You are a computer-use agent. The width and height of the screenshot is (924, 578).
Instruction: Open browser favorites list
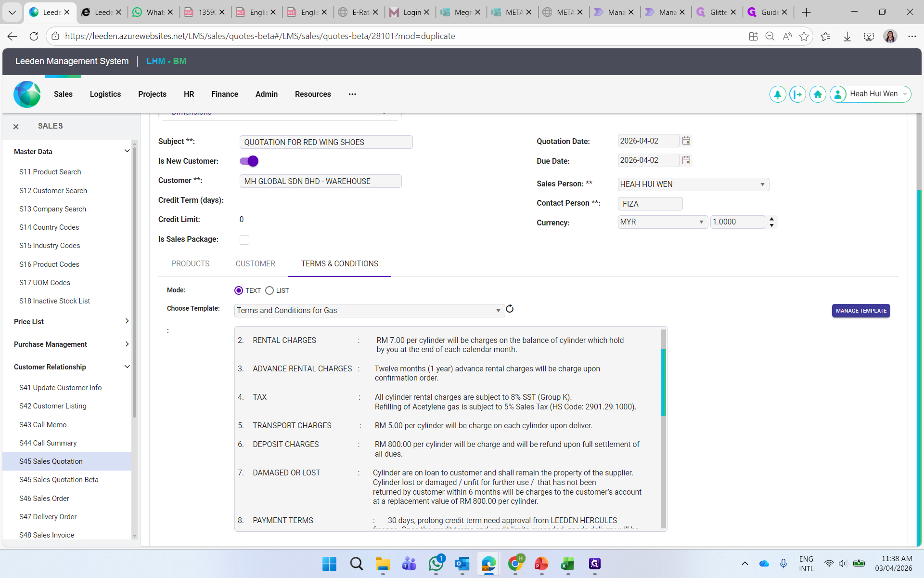(825, 36)
